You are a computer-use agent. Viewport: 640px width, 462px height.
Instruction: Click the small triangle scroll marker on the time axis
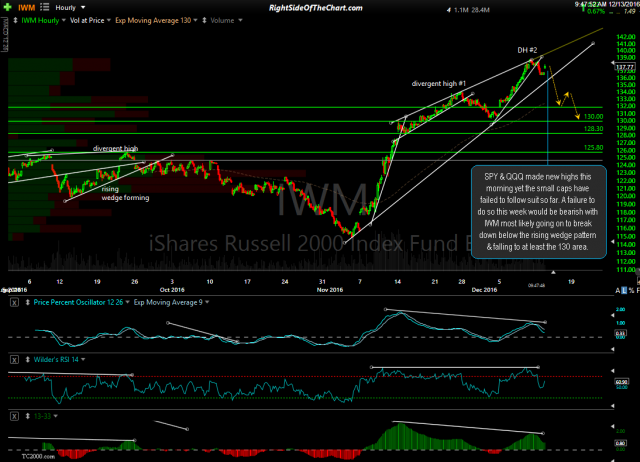[553, 272]
